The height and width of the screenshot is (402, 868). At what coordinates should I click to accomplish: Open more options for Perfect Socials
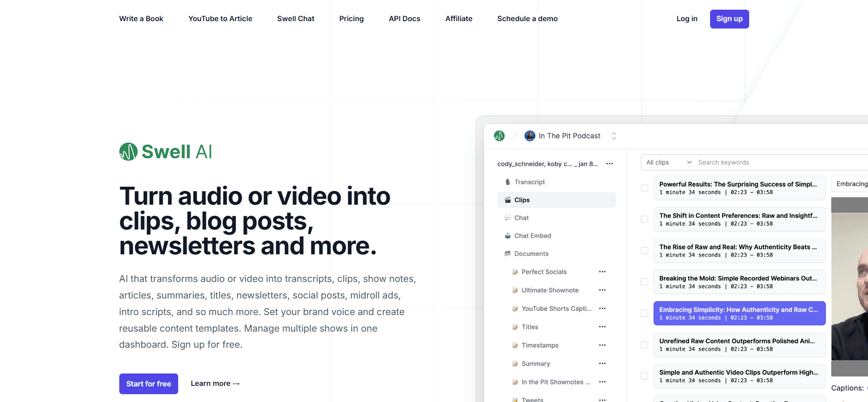[x=602, y=272]
